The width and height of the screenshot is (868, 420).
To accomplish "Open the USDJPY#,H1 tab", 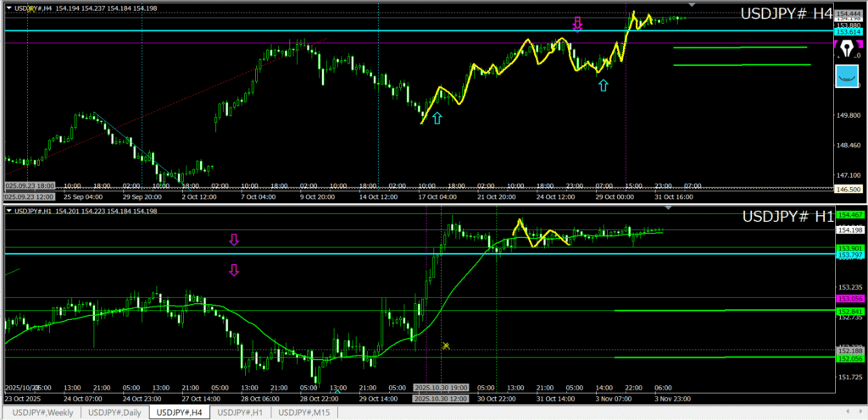I will (x=242, y=412).
